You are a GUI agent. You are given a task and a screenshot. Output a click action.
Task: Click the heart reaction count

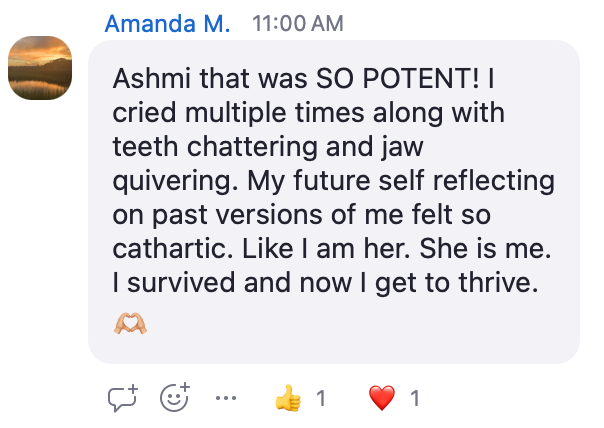pyautogui.click(x=415, y=398)
